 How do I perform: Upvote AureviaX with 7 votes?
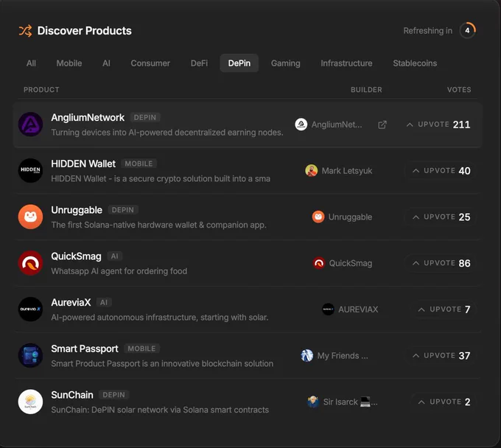click(x=444, y=309)
